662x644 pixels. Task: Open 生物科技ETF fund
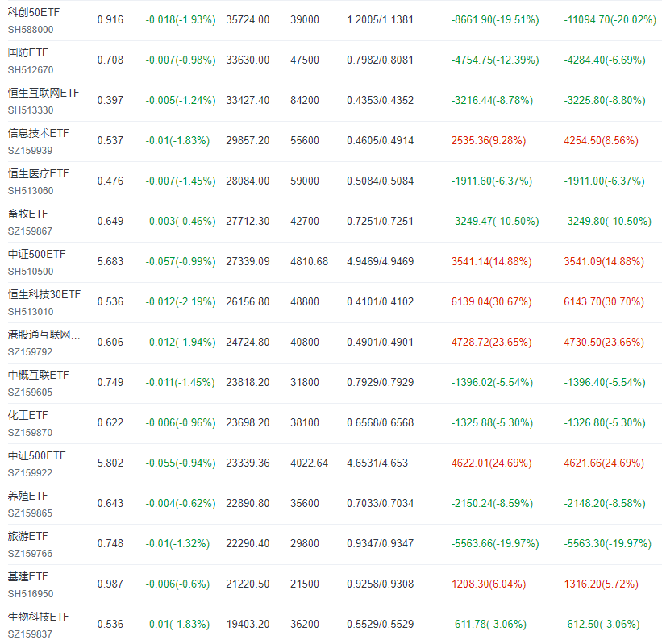point(38,617)
